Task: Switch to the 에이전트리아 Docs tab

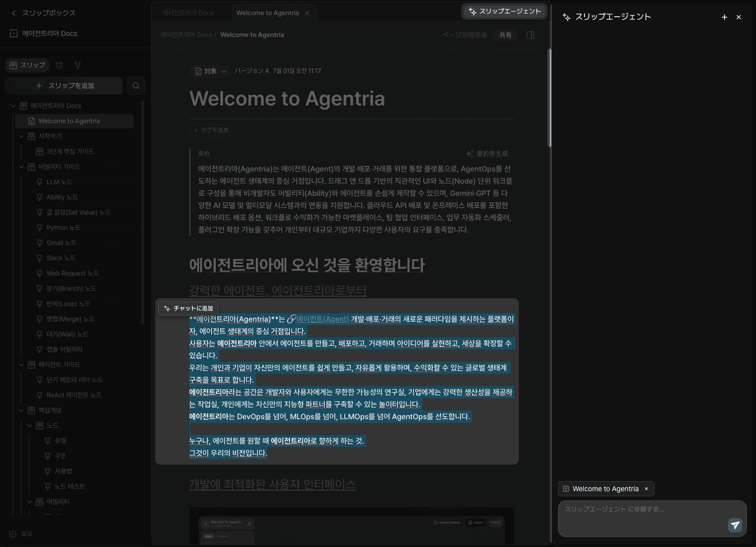Action: tap(188, 13)
